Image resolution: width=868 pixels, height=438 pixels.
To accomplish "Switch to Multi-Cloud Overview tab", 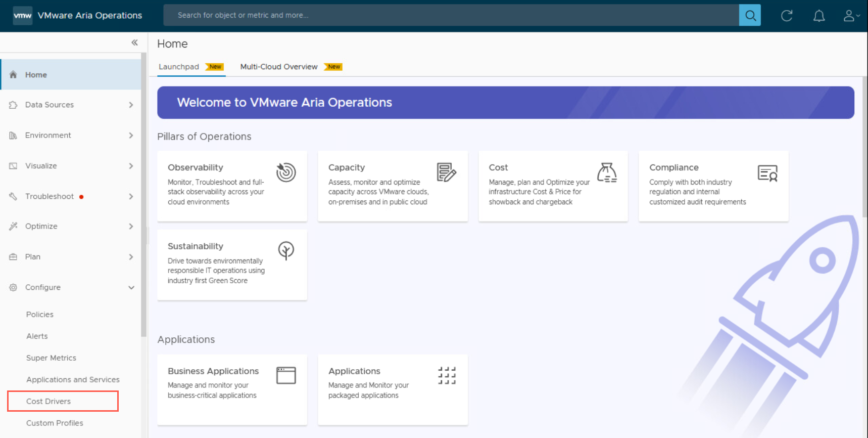I will tap(279, 67).
